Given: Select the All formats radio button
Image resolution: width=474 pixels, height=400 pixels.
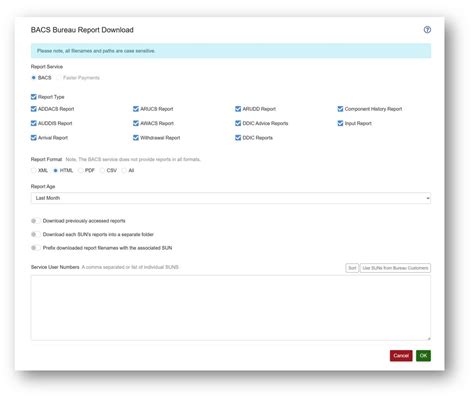Looking at the screenshot, I should pos(124,170).
